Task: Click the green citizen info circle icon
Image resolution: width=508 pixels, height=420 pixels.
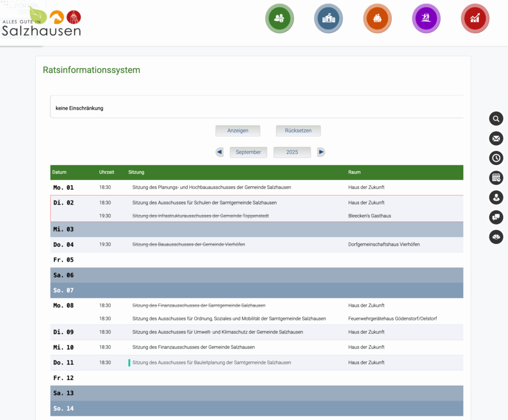Action: pyautogui.click(x=279, y=18)
